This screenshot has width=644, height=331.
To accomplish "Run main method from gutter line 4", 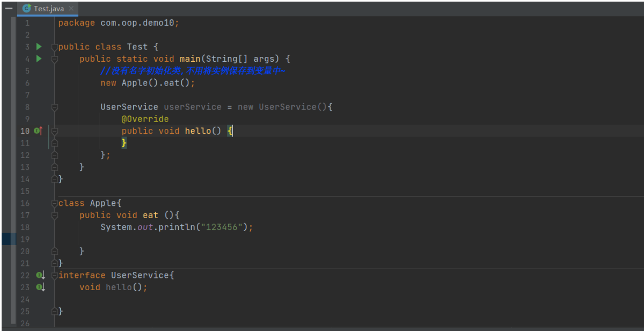I will coord(39,59).
